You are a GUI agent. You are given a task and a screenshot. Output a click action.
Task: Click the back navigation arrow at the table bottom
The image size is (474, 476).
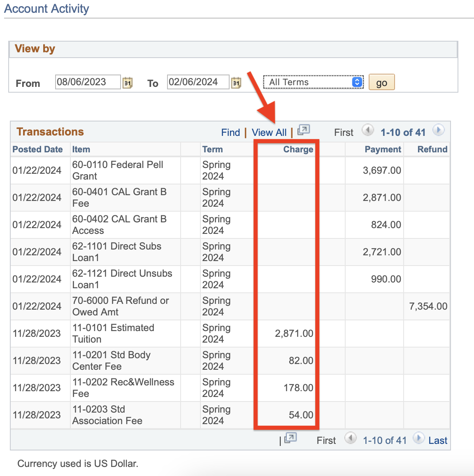click(x=351, y=439)
